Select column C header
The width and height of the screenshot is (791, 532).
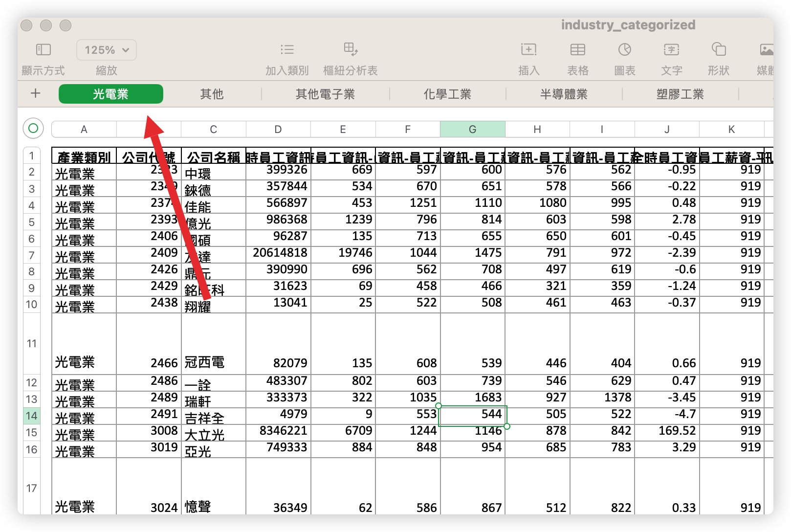pyautogui.click(x=214, y=130)
